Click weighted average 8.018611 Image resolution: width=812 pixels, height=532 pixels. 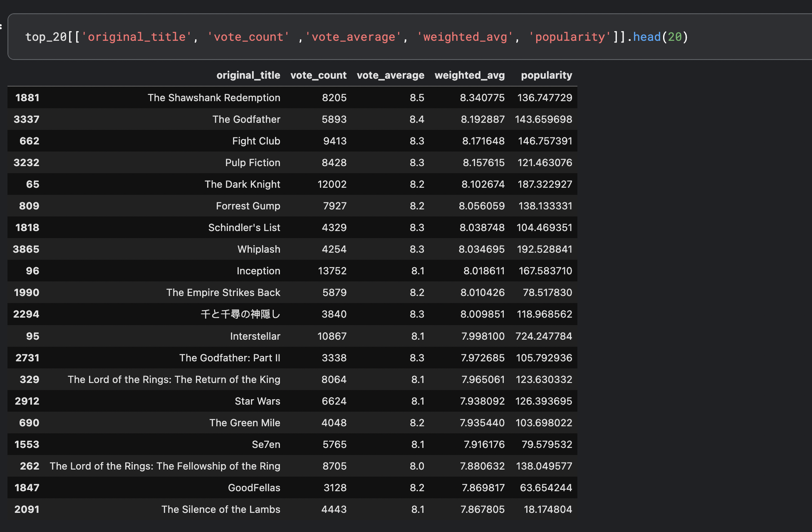click(484, 271)
